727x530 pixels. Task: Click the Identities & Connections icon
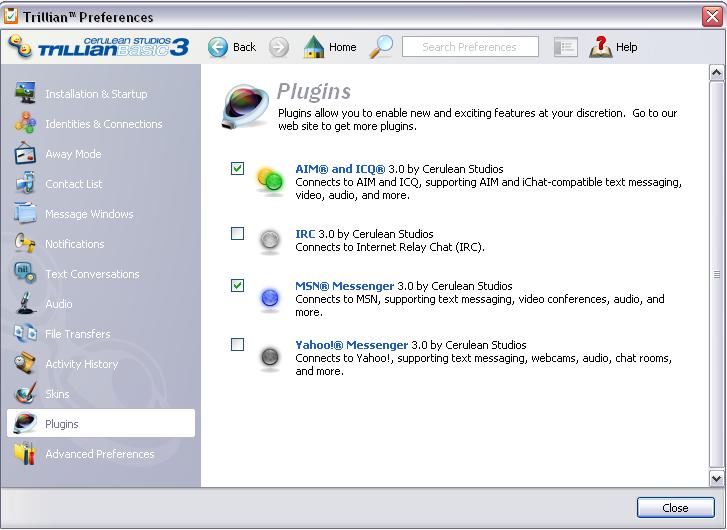[x=25, y=123]
